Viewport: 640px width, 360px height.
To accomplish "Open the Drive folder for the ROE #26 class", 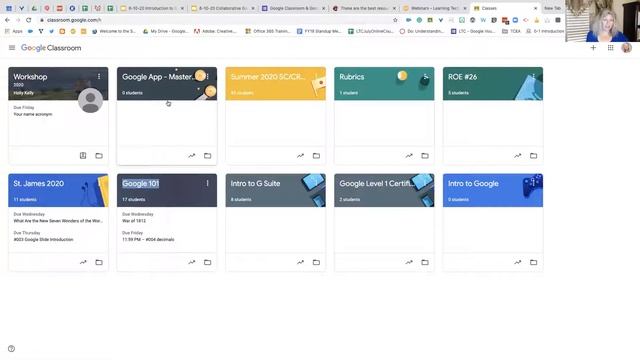I will (x=533, y=156).
